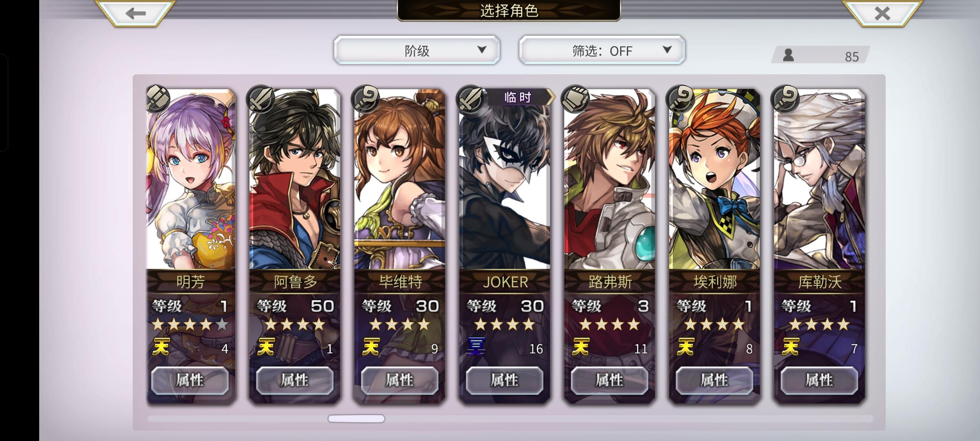Image resolution: width=980 pixels, height=441 pixels.
Task: Click the 冥 element icon on JOKER card
Action: [476, 347]
